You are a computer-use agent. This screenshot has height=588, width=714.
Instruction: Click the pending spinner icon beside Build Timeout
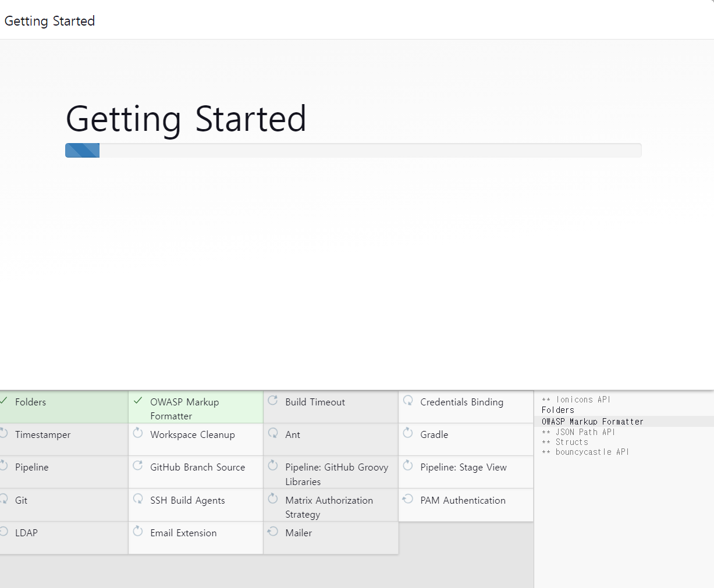273,400
